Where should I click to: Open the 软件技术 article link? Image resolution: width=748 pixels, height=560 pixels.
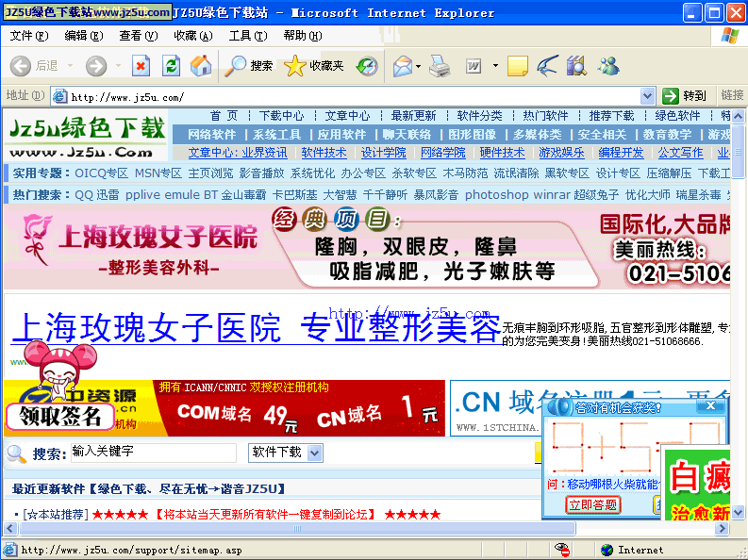(x=324, y=153)
